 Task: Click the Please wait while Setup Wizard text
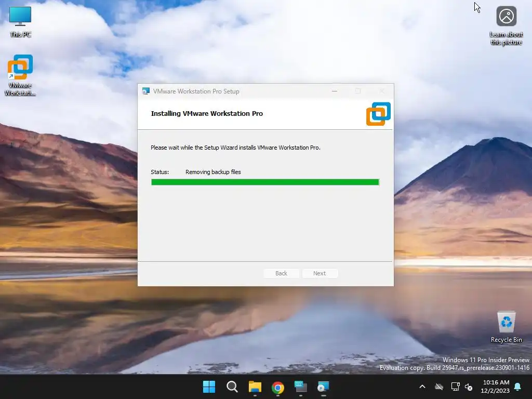pos(235,148)
